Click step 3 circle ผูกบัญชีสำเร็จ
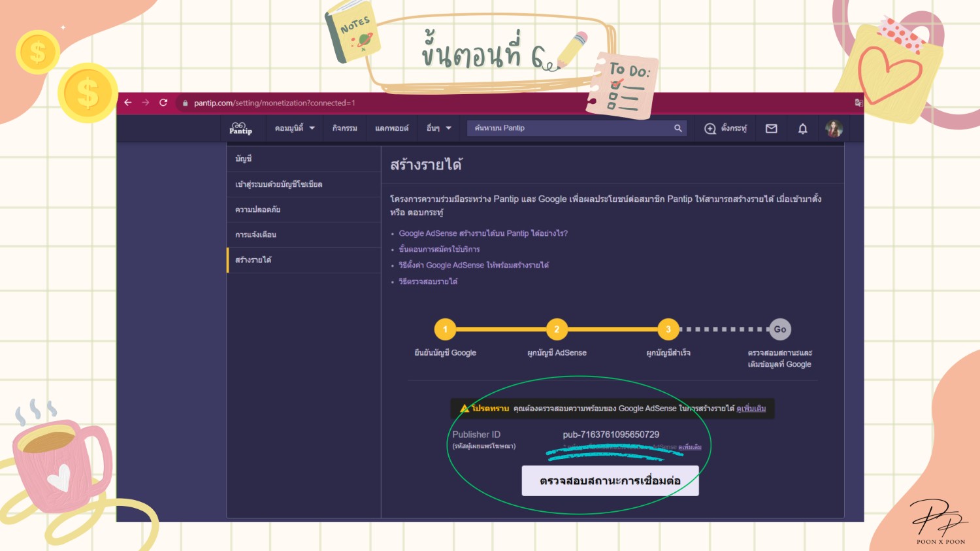 pyautogui.click(x=668, y=329)
